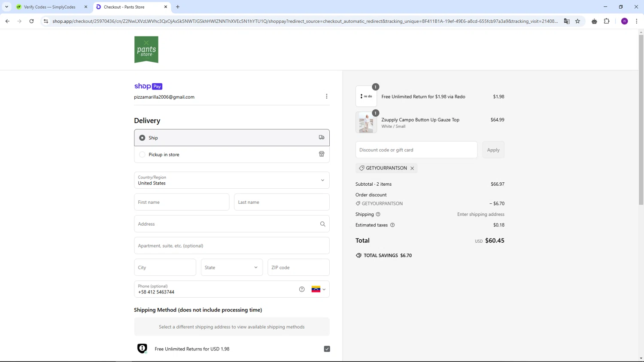Show shipping info tooltip
This screenshot has height=362, width=644.
pos(378,214)
